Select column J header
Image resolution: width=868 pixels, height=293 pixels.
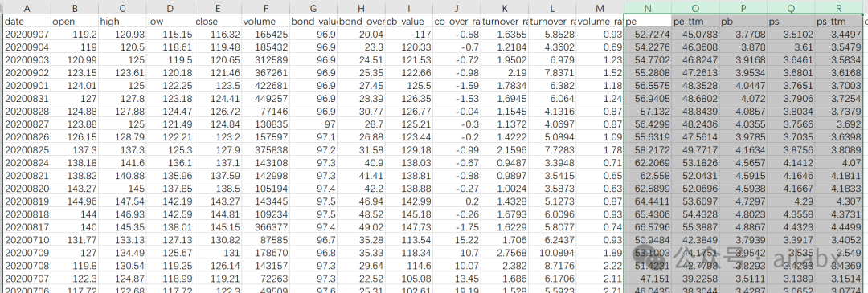(457, 8)
